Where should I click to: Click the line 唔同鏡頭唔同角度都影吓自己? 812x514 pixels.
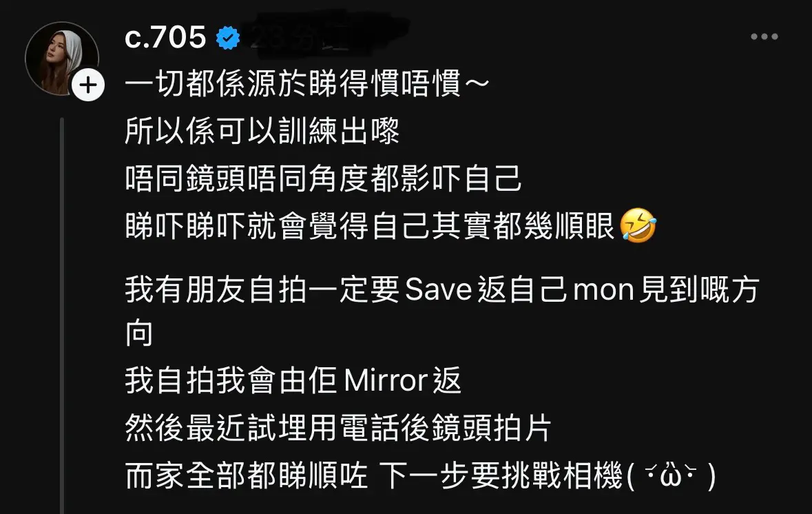[x=323, y=178]
